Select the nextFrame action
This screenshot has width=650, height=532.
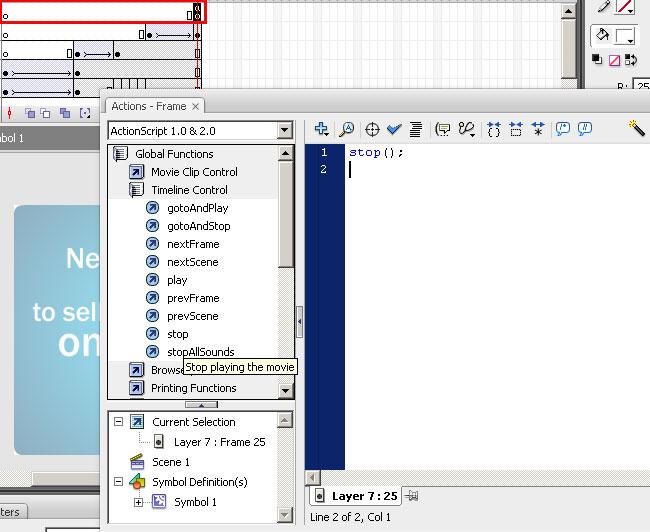[x=193, y=244]
